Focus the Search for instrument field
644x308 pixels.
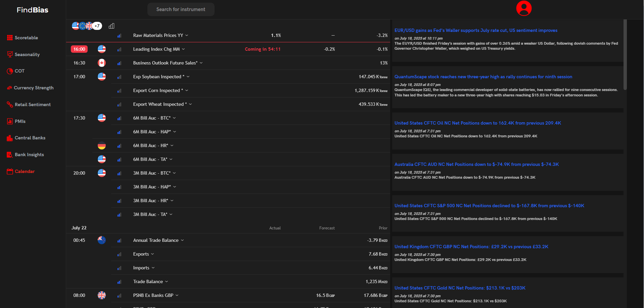pos(181,9)
